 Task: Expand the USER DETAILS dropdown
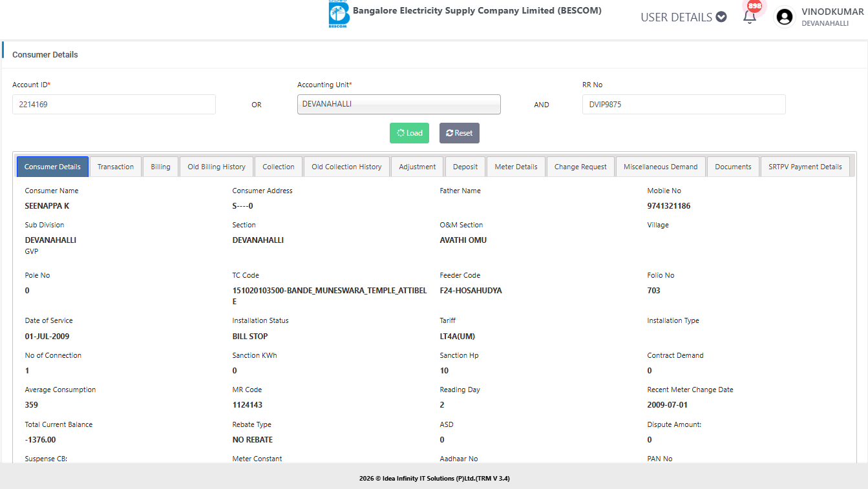point(683,17)
